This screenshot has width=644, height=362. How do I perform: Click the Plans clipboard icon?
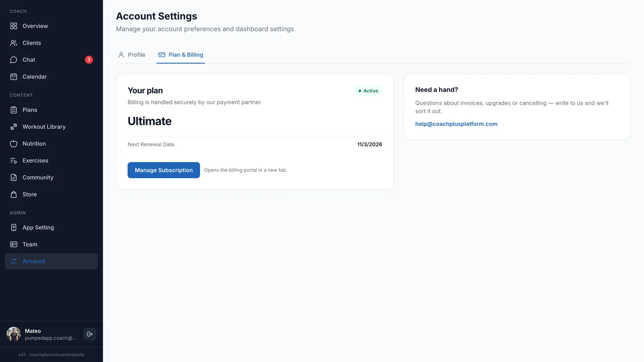(14, 110)
